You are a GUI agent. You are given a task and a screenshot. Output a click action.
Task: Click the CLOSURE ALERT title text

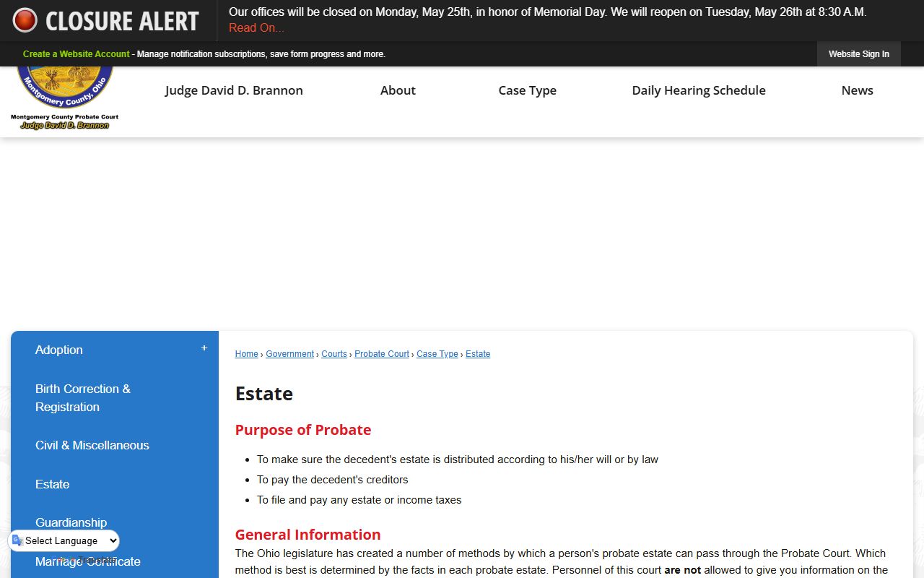coord(122,21)
